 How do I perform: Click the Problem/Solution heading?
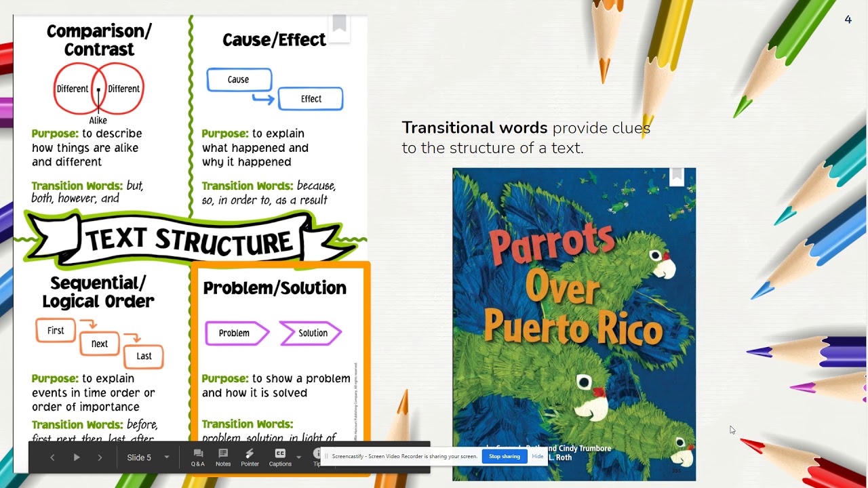pyautogui.click(x=275, y=288)
